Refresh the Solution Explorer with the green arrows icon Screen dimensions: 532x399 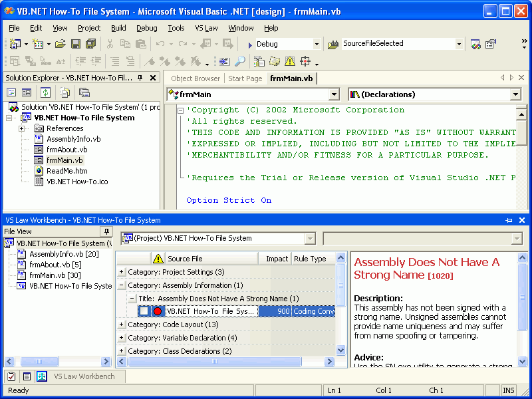[45, 92]
